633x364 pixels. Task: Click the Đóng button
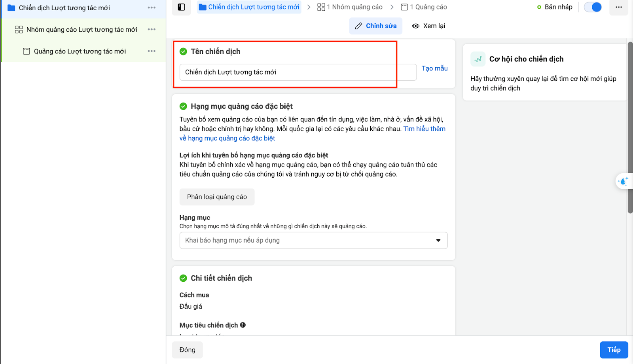187,350
